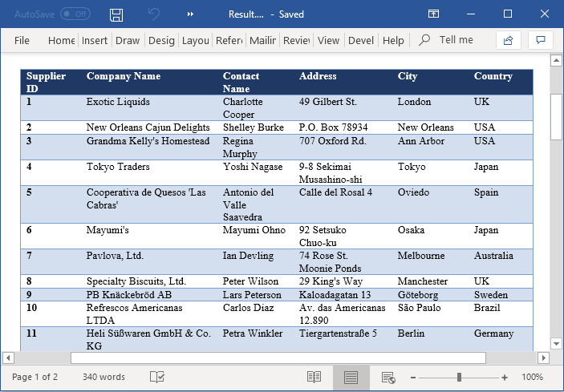Screen dimensions: 564x392
Task: Expand the Quick Access Toolbar overflow
Action: (x=190, y=14)
